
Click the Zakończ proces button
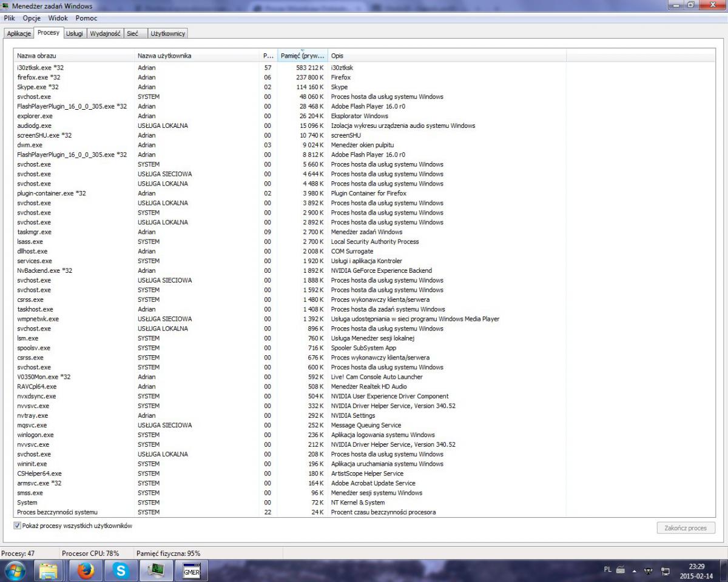(686, 528)
